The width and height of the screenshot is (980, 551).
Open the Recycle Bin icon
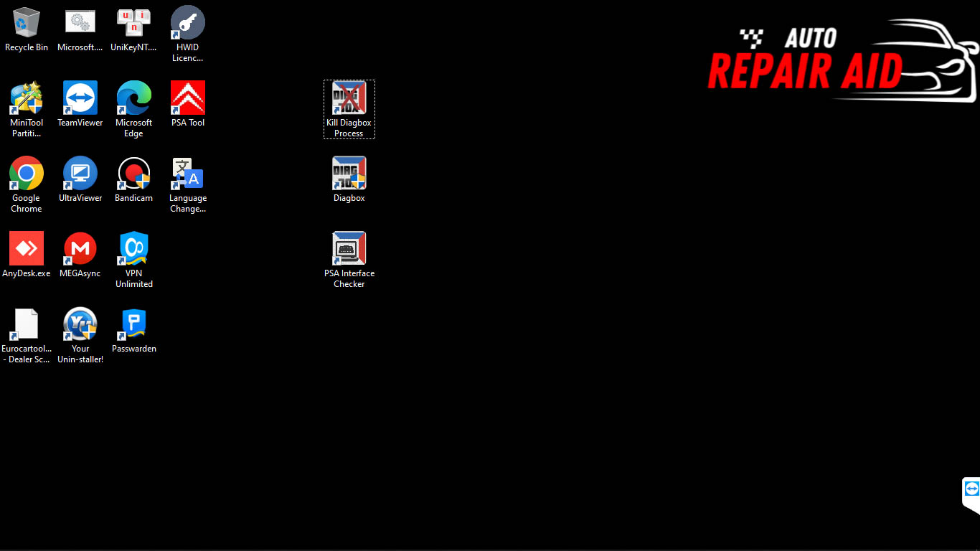click(x=27, y=22)
